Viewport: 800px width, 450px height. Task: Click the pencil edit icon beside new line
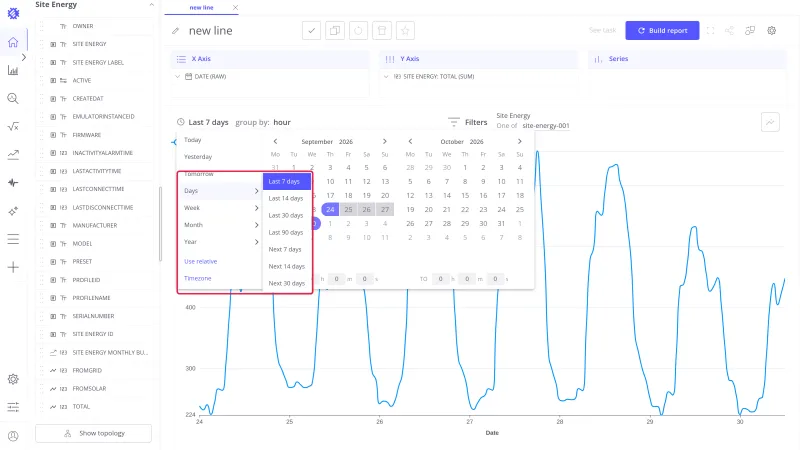tap(176, 31)
